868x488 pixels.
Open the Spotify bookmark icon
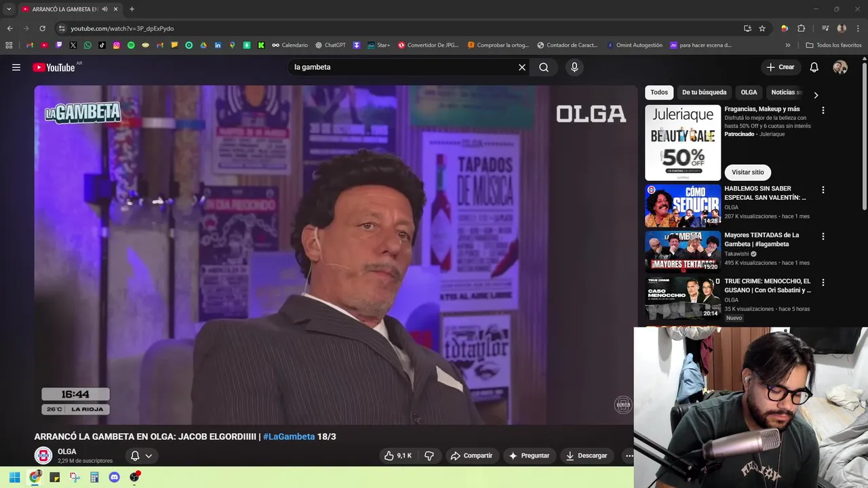131,45
